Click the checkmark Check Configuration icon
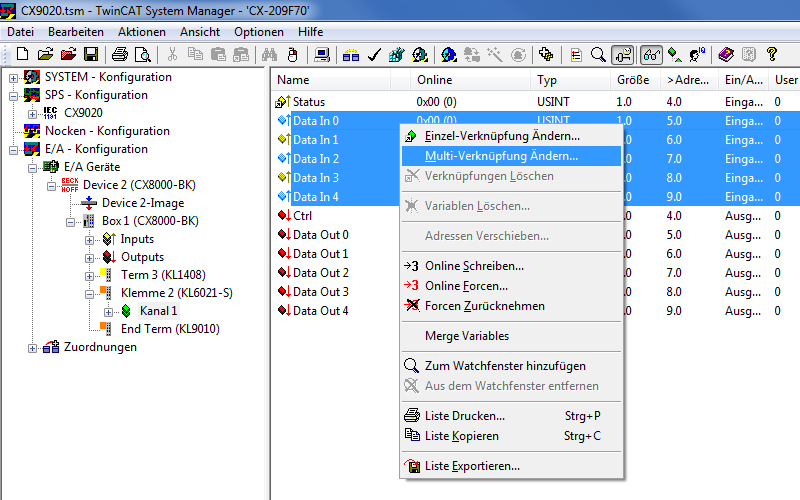Image resolution: width=800 pixels, height=500 pixels. coord(374,54)
